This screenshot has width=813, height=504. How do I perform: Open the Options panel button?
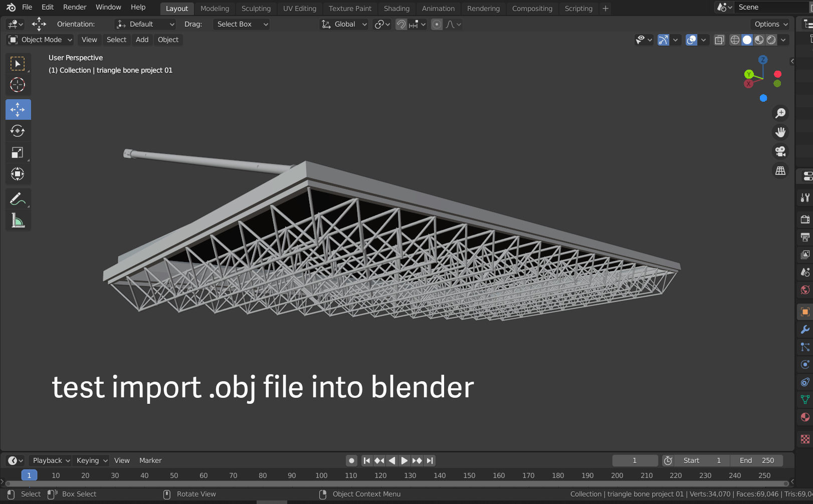click(769, 24)
